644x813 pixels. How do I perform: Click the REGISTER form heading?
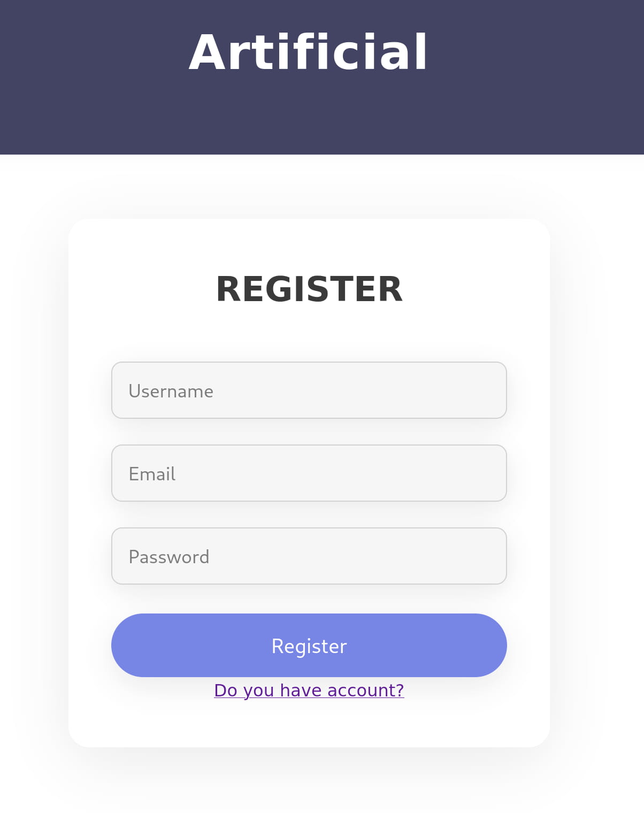[309, 289]
